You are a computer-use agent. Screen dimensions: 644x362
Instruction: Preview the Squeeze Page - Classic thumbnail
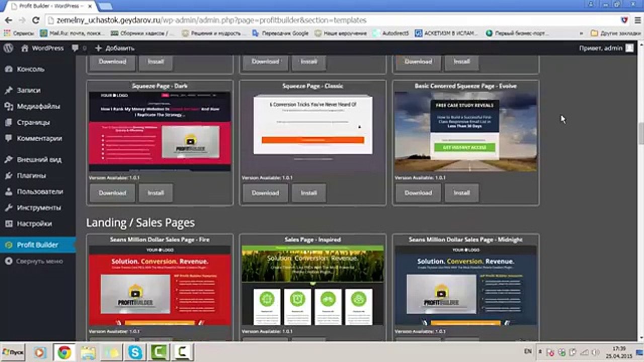pyautogui.click(x=313, y=132)
